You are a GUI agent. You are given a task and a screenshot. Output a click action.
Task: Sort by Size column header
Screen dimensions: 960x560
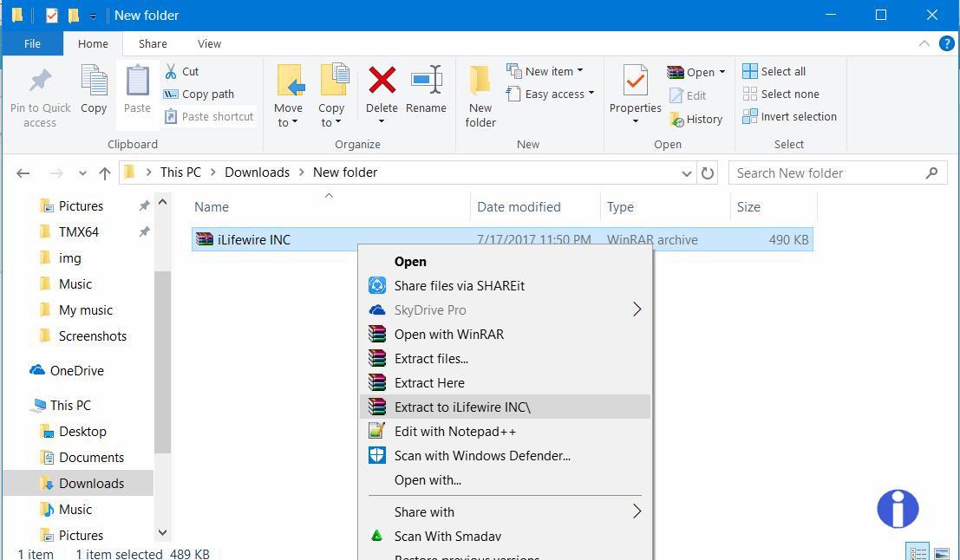pos(748,207)
